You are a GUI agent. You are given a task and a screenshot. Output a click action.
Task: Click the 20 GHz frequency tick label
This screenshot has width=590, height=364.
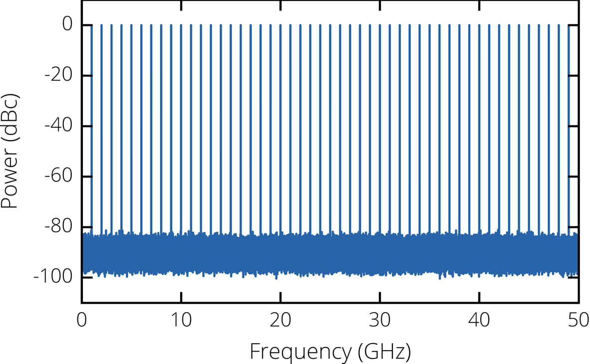280,319
